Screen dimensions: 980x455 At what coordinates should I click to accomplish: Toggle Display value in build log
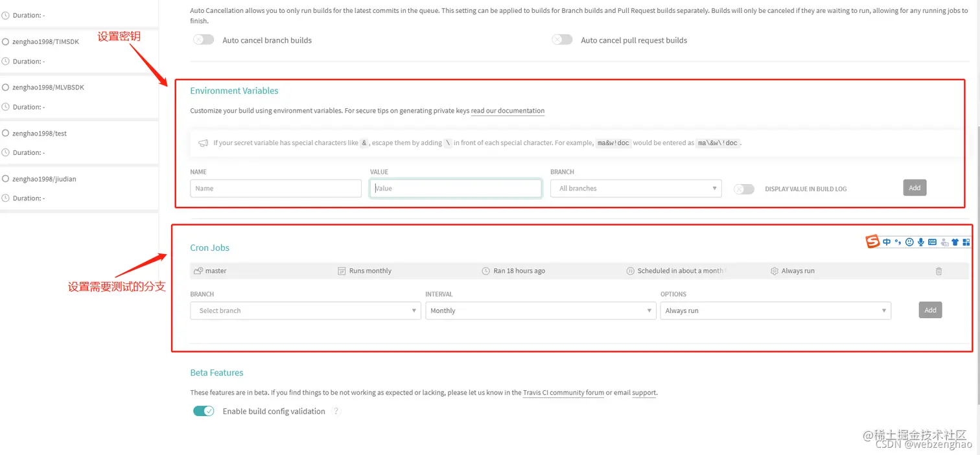pos(744,189)
